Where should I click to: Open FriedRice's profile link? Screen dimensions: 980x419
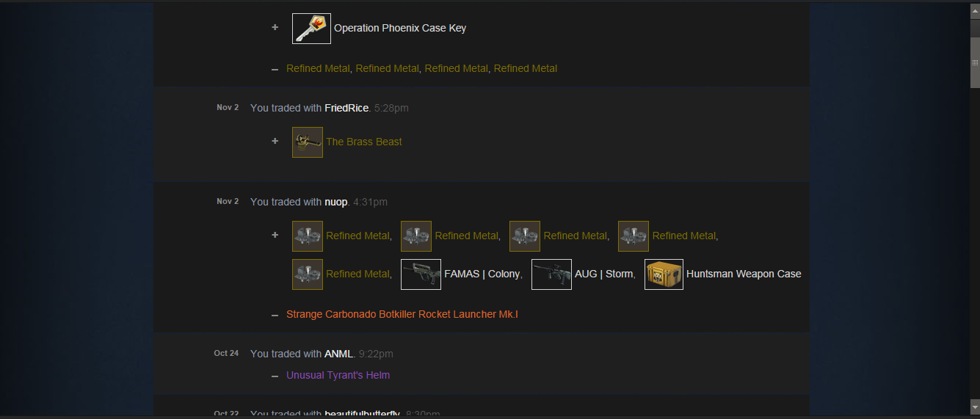(x=346, y=108)
